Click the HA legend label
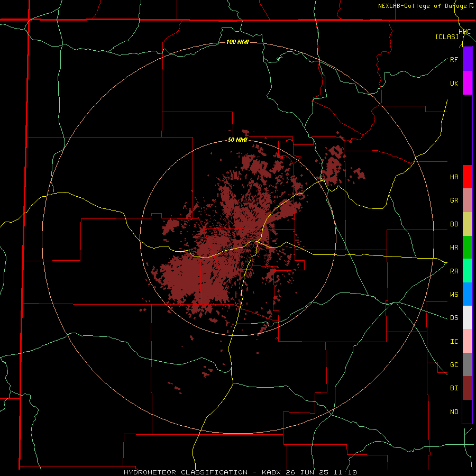 tap(454, 177)
